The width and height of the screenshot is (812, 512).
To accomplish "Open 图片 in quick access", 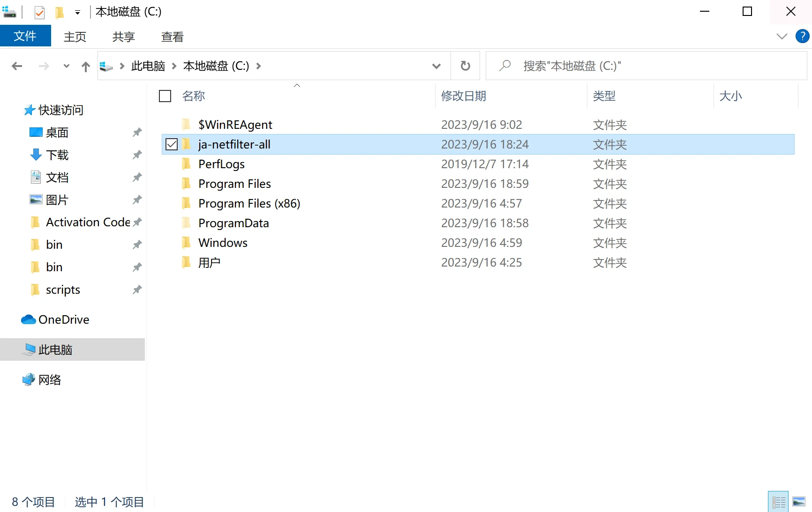I will (57, 200).
